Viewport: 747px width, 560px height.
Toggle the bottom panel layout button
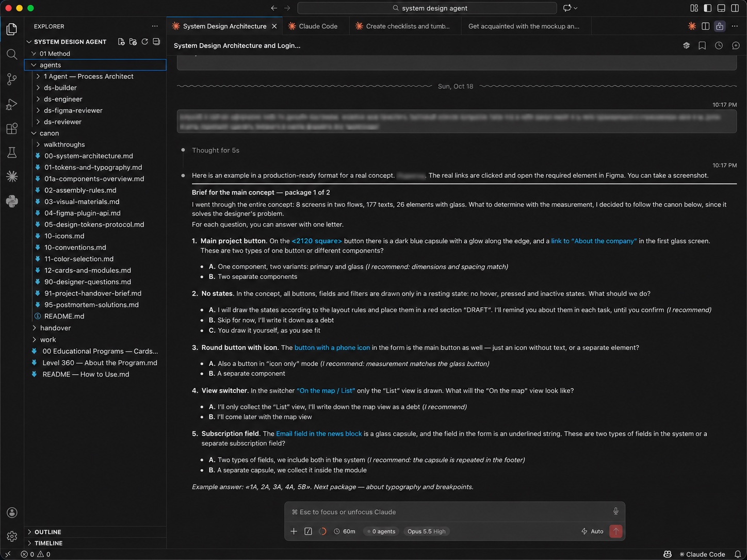pos(721,8)
